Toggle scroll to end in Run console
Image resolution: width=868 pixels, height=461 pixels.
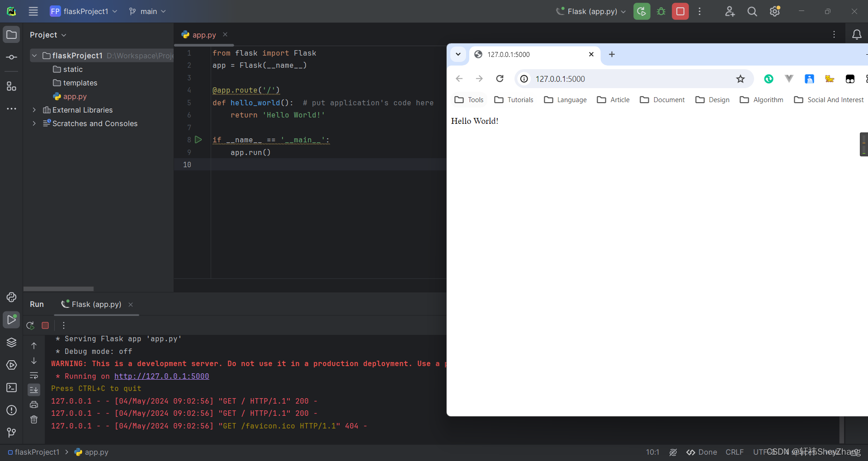[x=34, y=390]
